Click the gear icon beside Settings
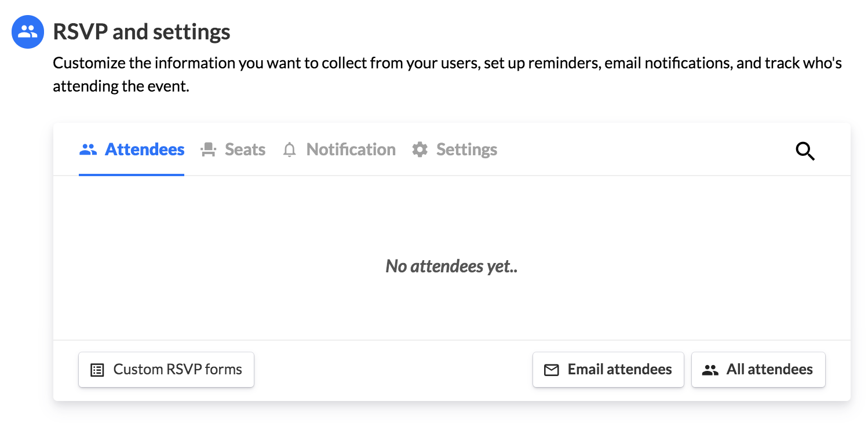This screenshot has width=868, height=423. pyautogui.click(x=420, y=150)
